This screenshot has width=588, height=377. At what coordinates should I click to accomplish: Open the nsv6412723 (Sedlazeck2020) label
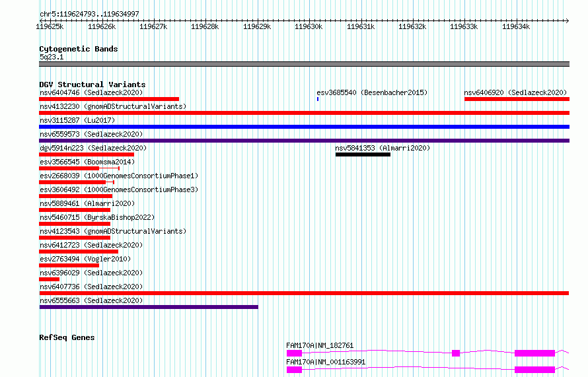pos(91,245)
